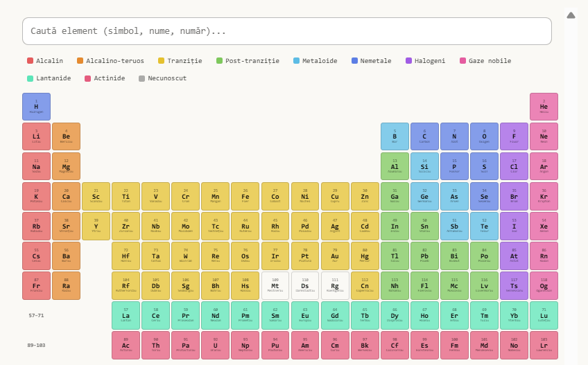Open the Lanthanum (La) element tile
Screen dimensions: 588x365
[x=126, y=315]
